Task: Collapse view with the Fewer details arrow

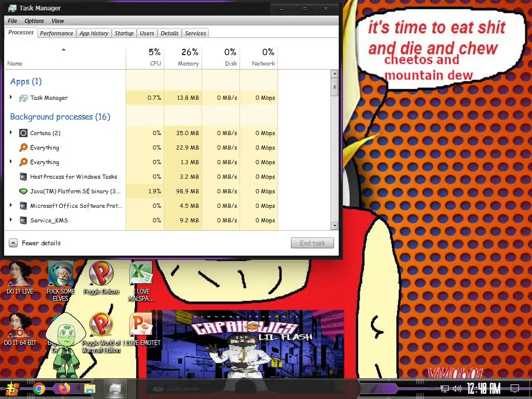Action: pyautogui.click(x=13, y=243)
